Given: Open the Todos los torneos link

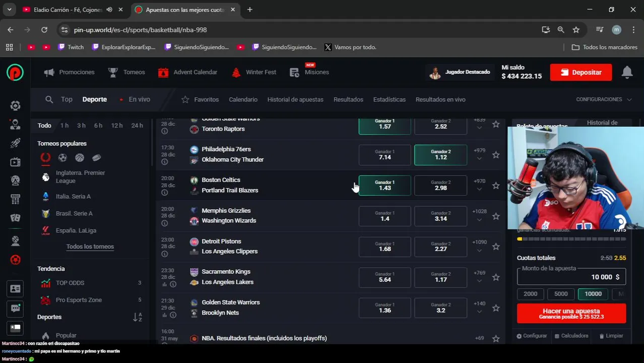Looking at the screenshot, I should point(90,247).
